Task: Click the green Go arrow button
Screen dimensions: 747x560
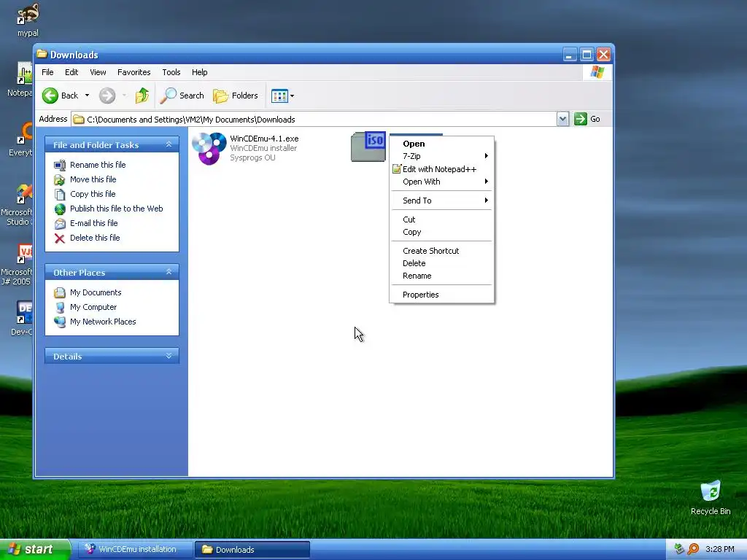Action: point(580,119)
